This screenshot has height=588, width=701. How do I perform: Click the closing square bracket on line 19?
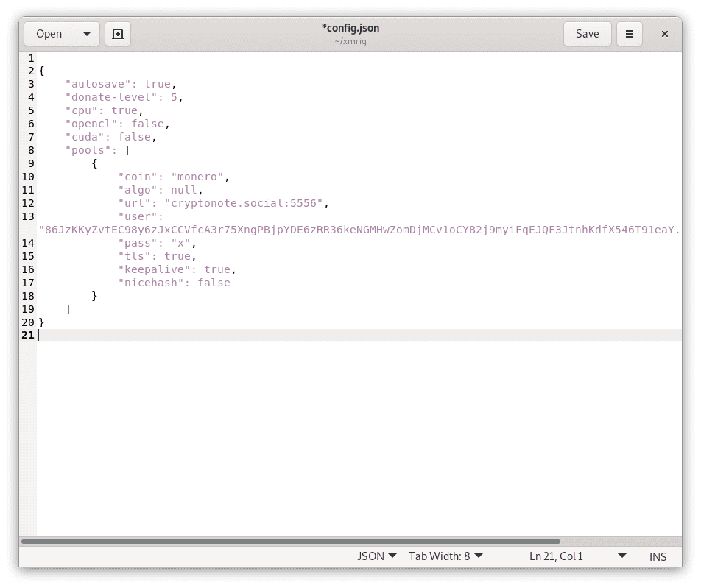click(x=68, y=309)
